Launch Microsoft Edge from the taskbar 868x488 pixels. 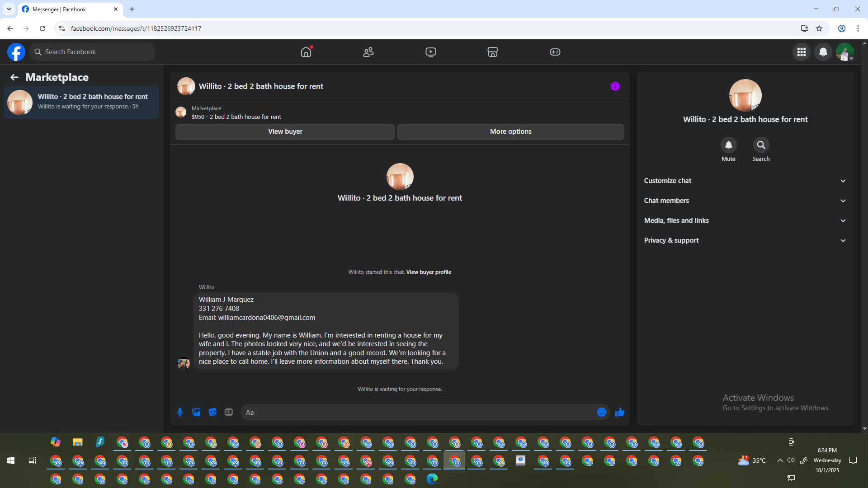[432, 479]
